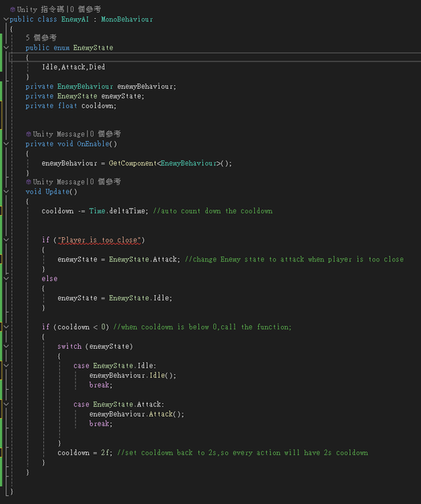
Task: Fold the case EnemyState.Attack section
Action: click(6, 404)
